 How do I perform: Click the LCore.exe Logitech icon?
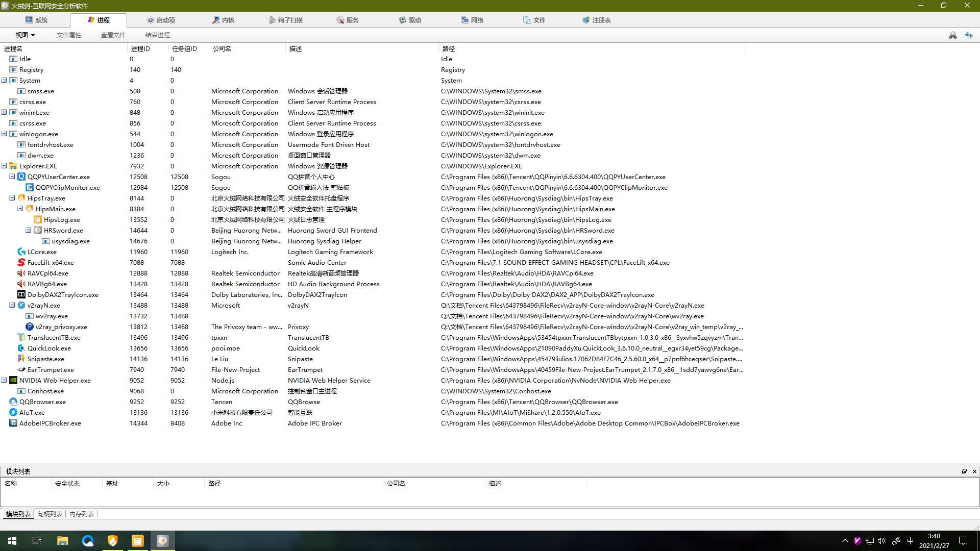point(21,252)
